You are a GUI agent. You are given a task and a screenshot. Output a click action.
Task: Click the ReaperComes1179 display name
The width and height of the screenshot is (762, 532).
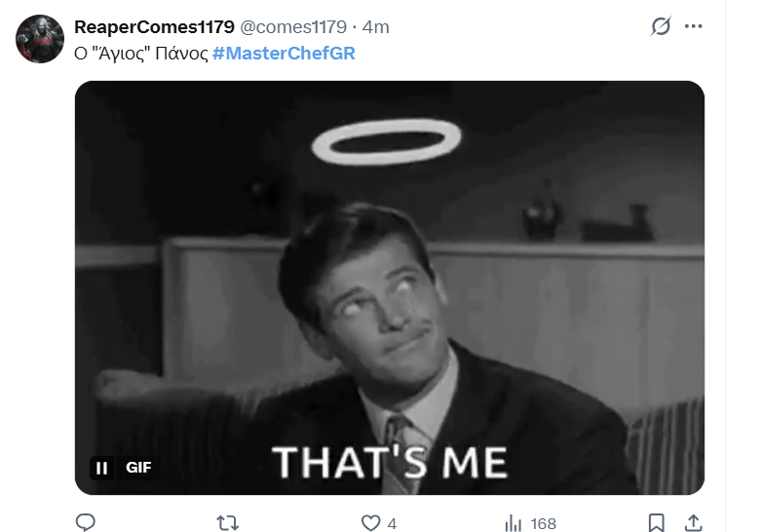point(154,26)
